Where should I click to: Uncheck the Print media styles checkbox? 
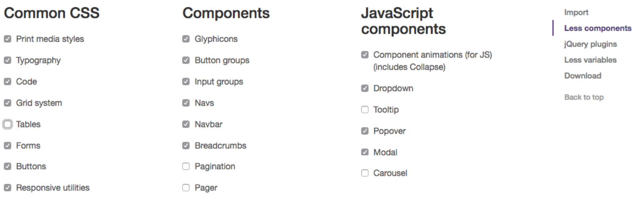click(x=7, y=39)
